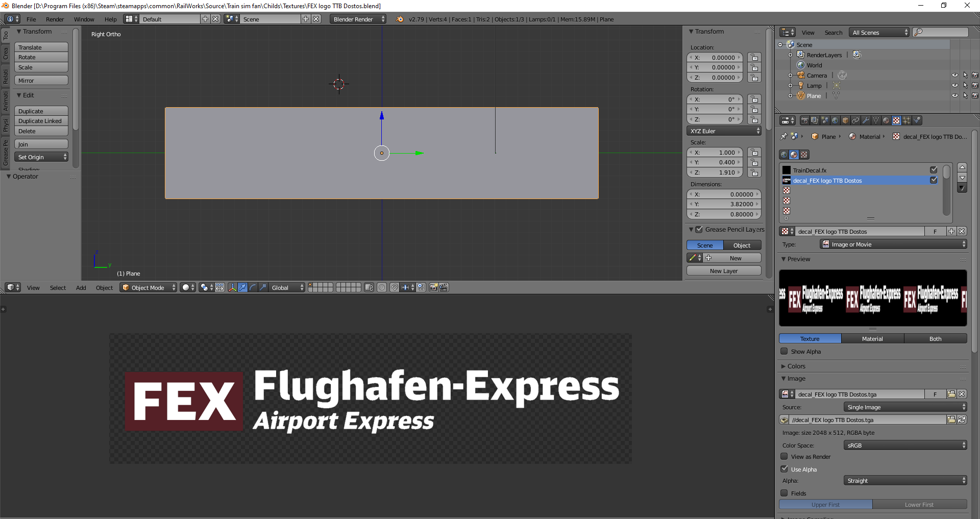Open the Render menu
The image size is (980, 519).
tap(55, 19)
